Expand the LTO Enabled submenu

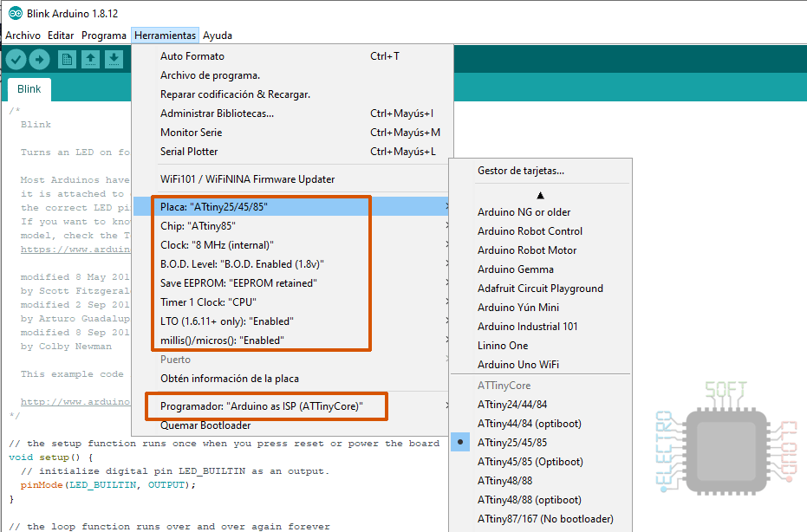click(291, 321)
